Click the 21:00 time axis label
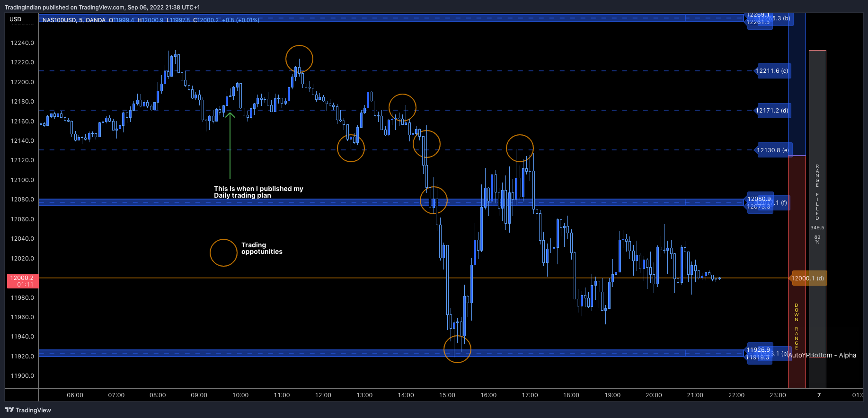The image size is (868, 418). click(695, 395)
